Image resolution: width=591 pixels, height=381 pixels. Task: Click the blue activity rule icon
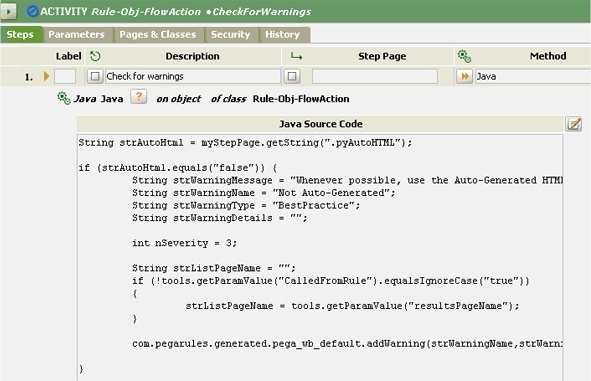[x=32, y=11]
